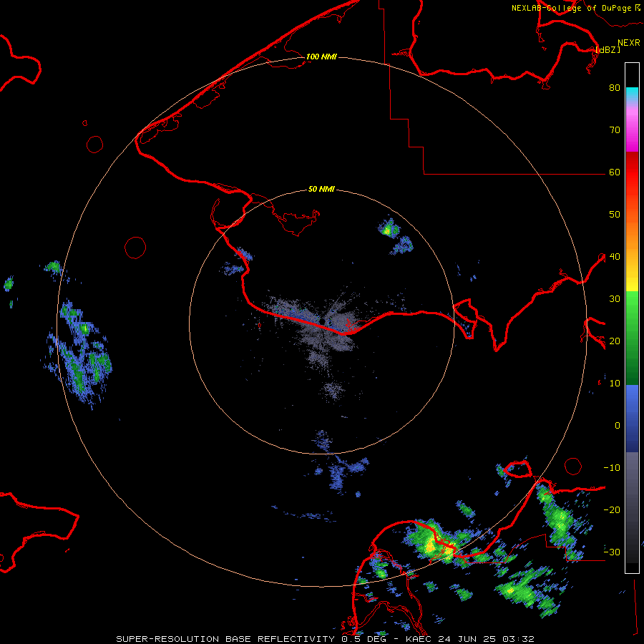Click the 80 value on dBZ scale
This screenshot has height=644, width=644.
[615, 87]
